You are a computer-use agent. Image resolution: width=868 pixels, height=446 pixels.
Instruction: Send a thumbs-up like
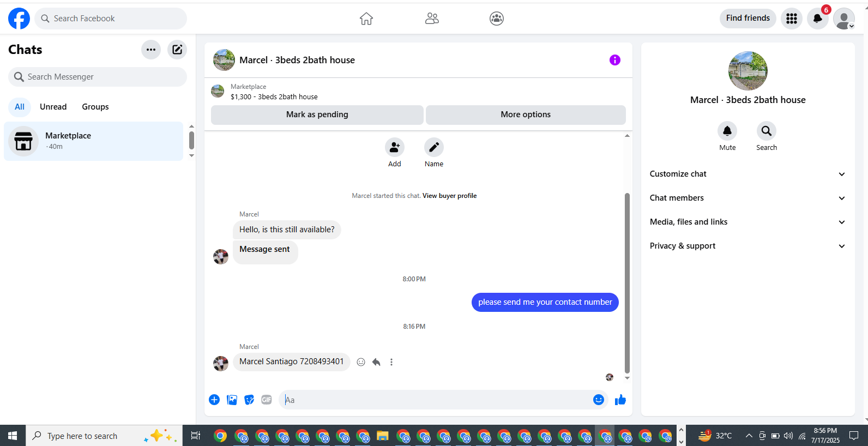[x=620, y=400]
